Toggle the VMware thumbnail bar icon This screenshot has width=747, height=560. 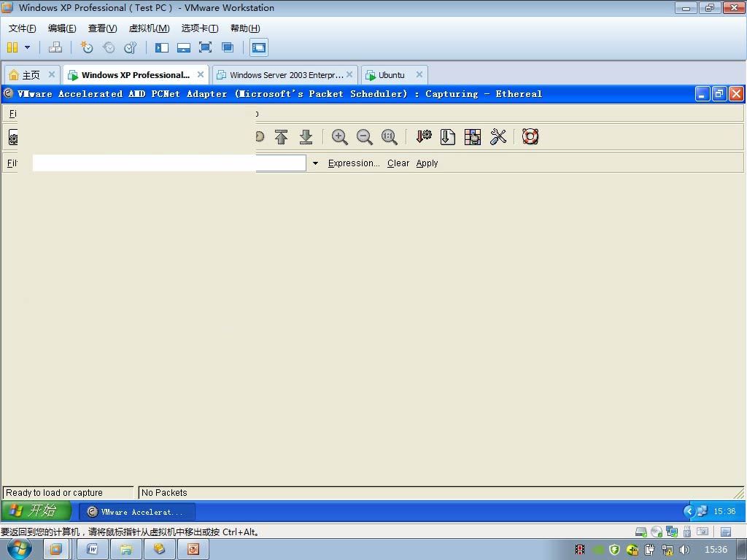pos(183,47)
